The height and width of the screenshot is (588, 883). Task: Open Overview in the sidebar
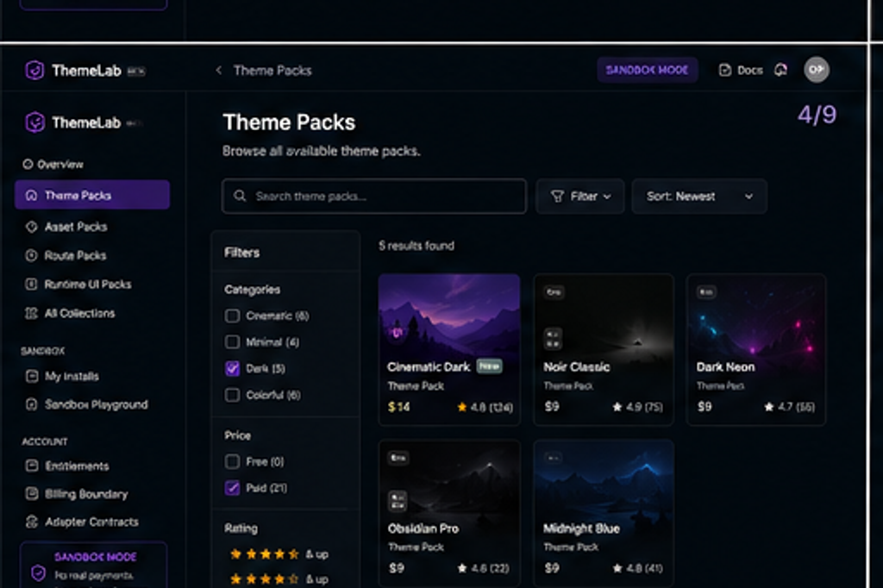click(x=53, y=165)
